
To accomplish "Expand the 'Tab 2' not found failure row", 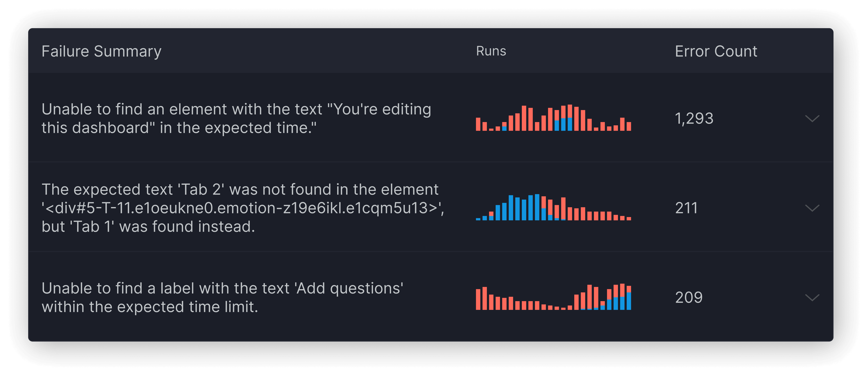I will [x=812, y=208].
